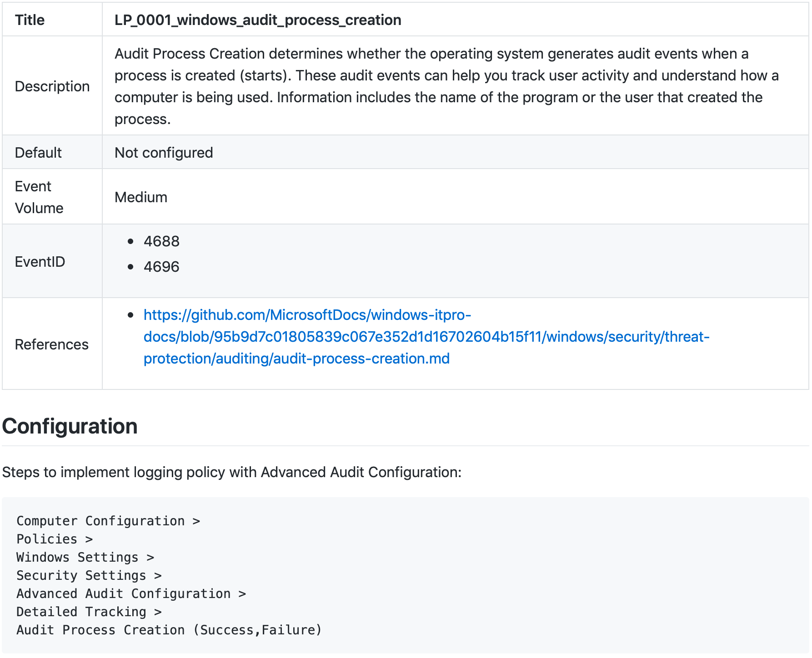Image resolution: width=812 pixels, height=658 pixels.
Task: Click the 'Windows Settings >' code line
Action: (x=85, y=557)
